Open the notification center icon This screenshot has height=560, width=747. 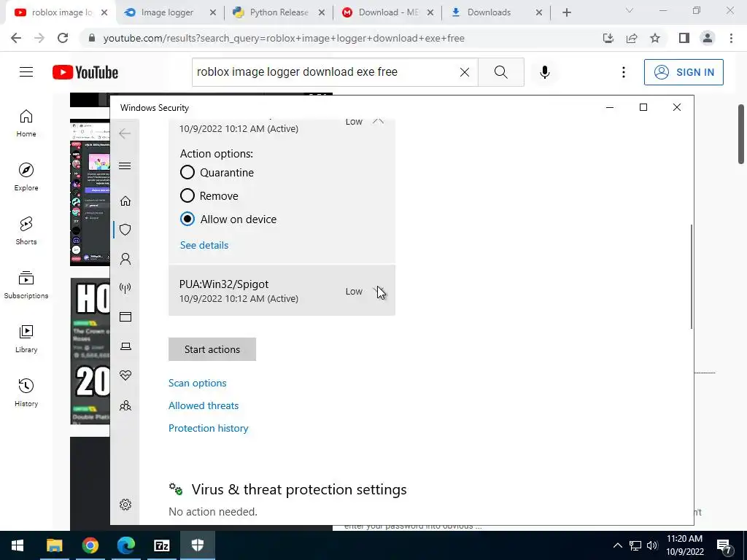pos(724,545)
